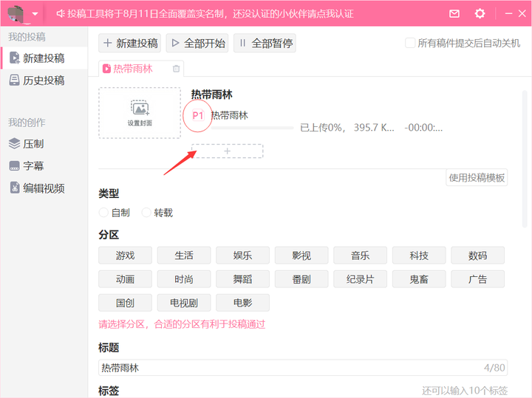Expand the account avatar dropdown arrow
Image resolution: width=532 pixels, height=398 pixels.
coord(35,14)
